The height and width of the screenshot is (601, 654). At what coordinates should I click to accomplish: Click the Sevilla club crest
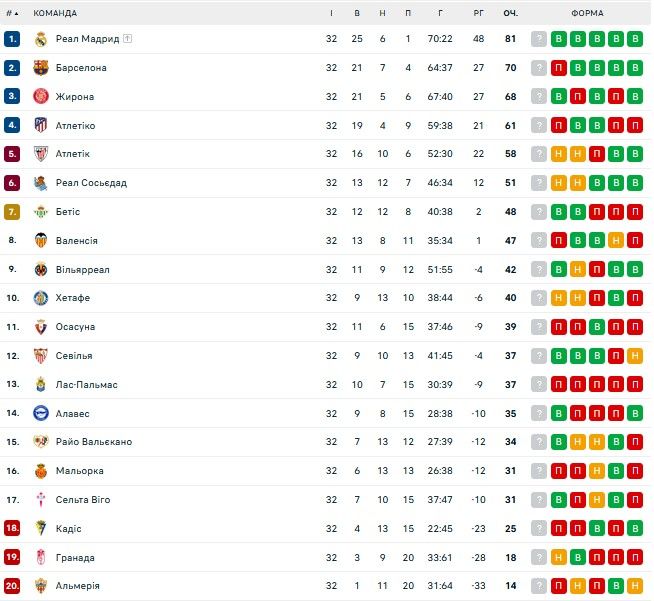point(41,356)
